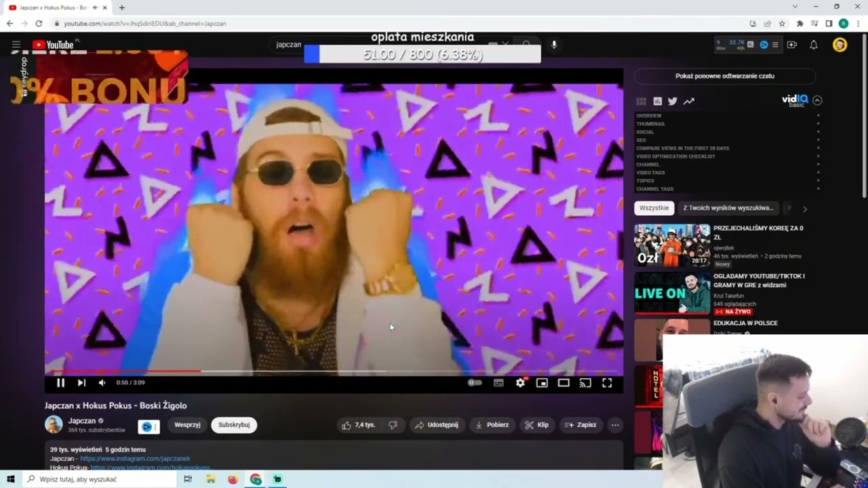Open more actions three-dot menu
The width and height of the screenshot is (868, 488).
pos(615,425)
